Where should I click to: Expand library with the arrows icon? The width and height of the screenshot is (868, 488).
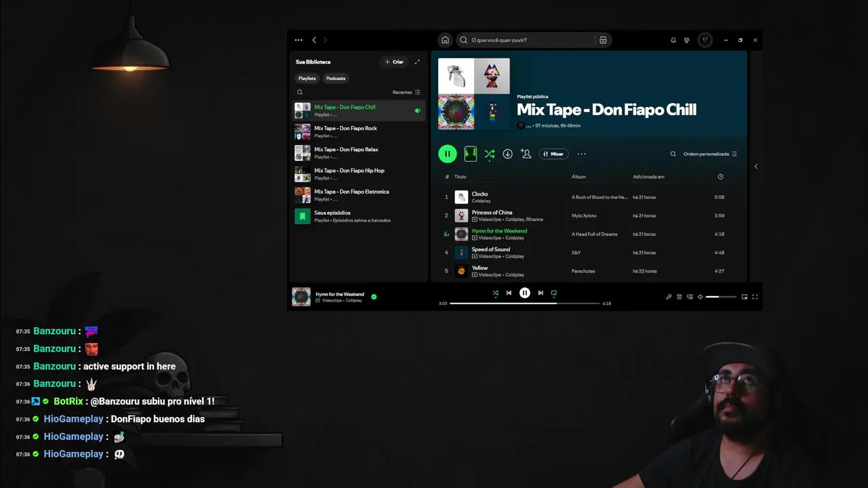(x=417, y=62)
